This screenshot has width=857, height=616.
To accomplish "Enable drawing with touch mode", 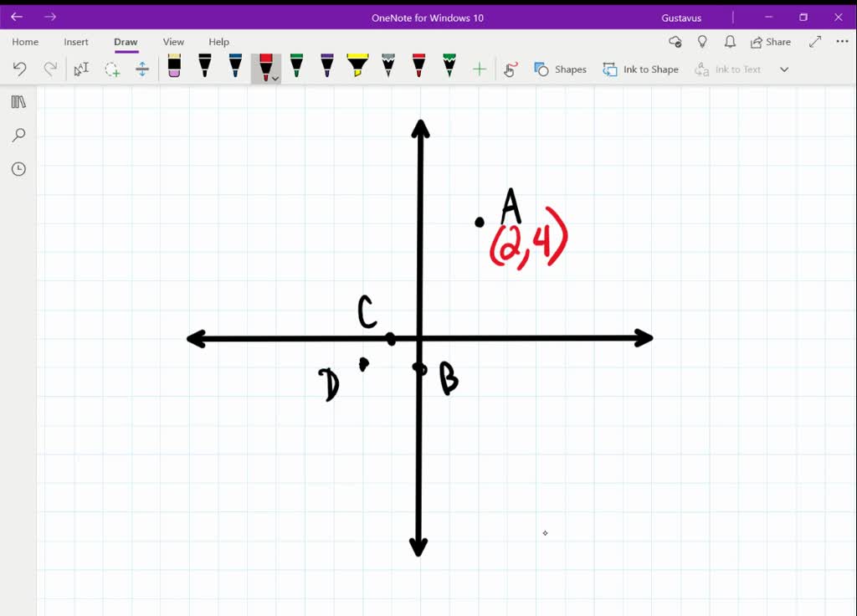I will coord(511,69).
